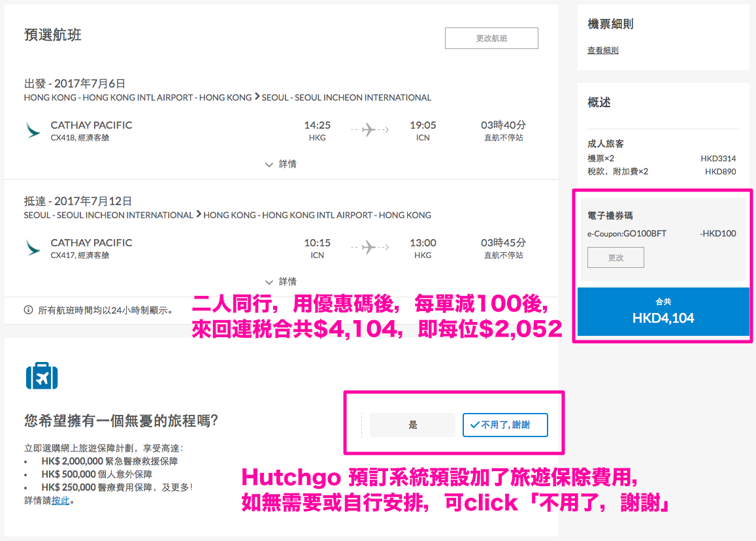Click the 03時40分 duration text

[503, 125]
